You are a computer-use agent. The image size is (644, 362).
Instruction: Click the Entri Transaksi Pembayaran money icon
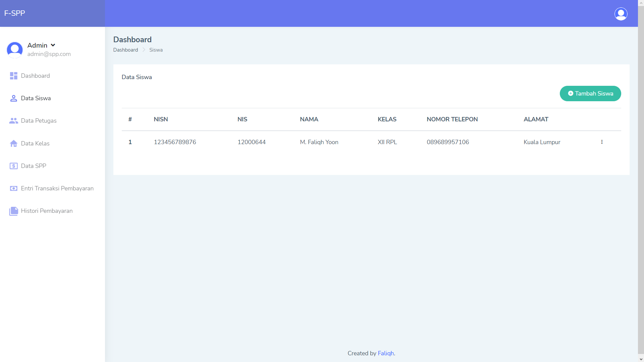click(13, 188)
